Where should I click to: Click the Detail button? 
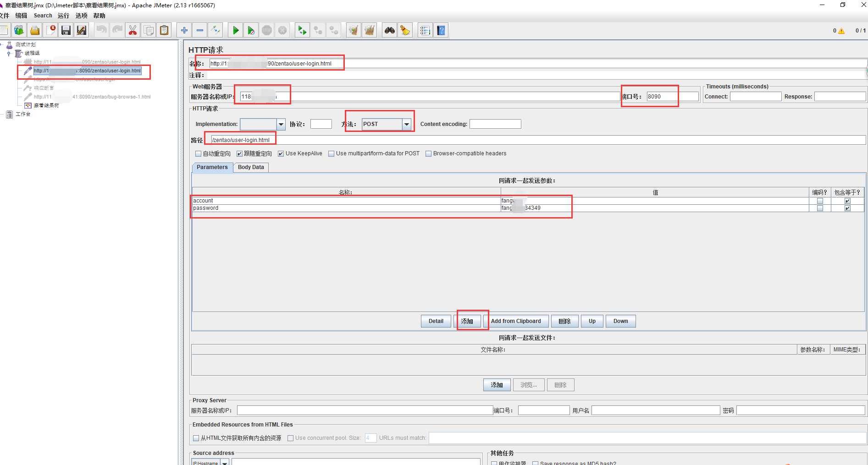click(436, 321)
